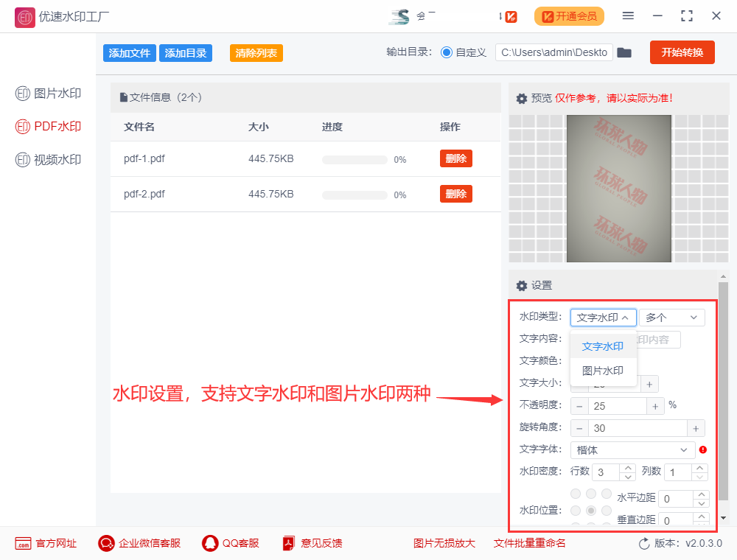This screenshot has width=737, height=560.
Task: Click the 设置 gear icon
Action: tap(522, 286)
